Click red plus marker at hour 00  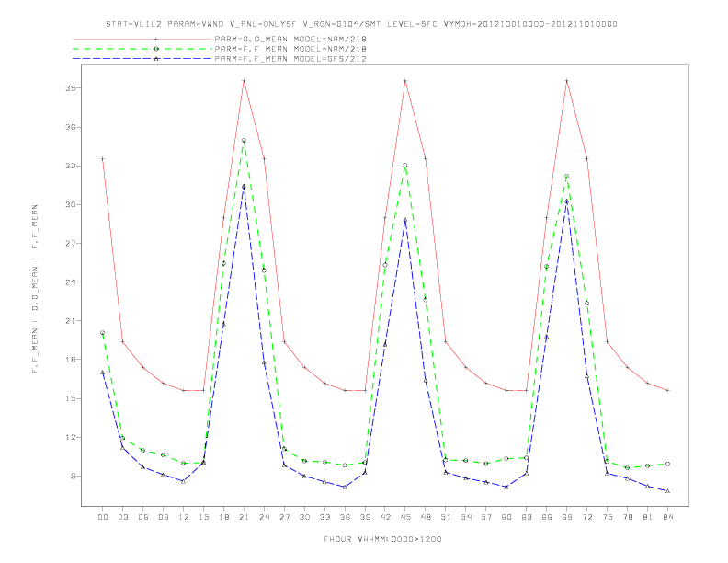(x=103, y=159)
